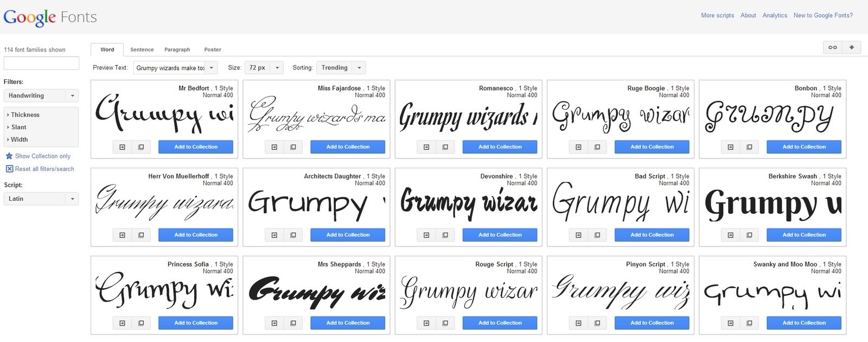The height and width of the screenshot is (342, 868).
Task: Click the Google Fonts logo
Action: [50, 17]
